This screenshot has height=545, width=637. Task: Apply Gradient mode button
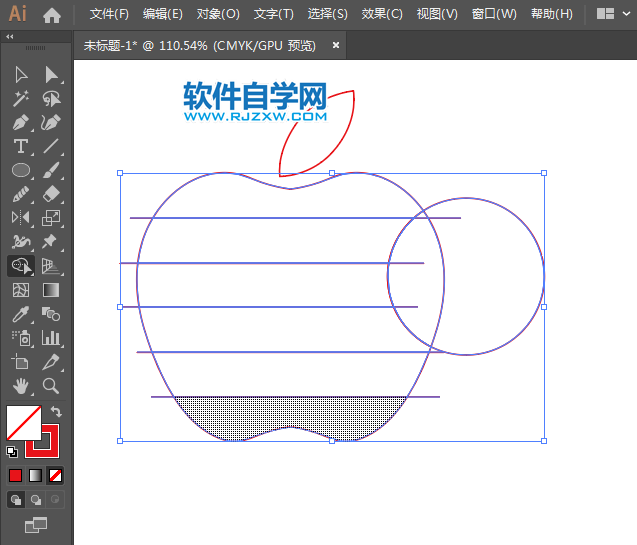point(35,475)
